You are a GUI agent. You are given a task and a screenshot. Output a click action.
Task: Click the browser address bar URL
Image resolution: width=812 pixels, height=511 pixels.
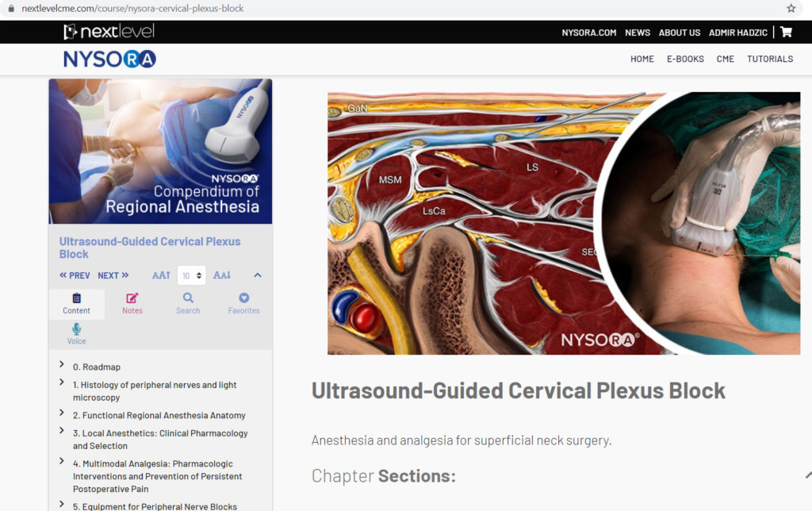(132, 8)
